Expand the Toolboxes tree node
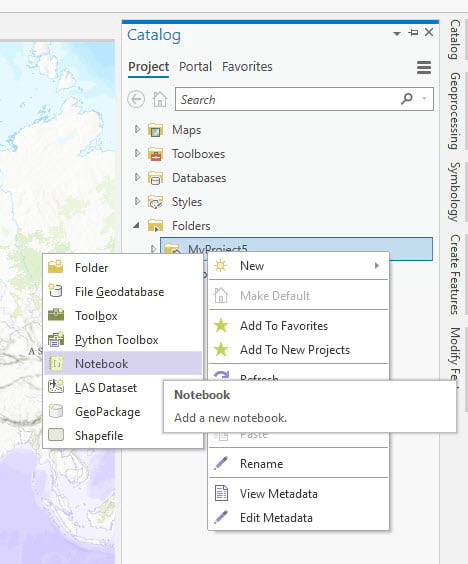The image size is (468, 564). pos(137,153)
